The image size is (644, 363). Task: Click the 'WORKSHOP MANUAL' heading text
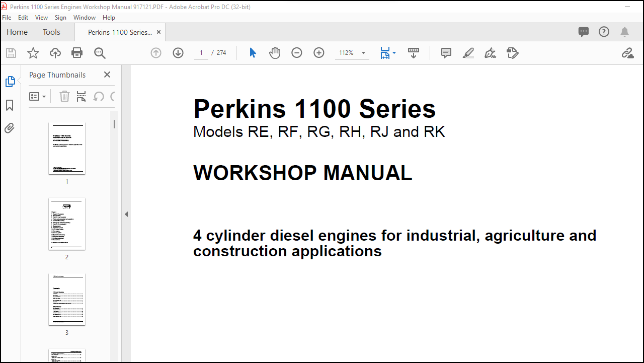302,173
